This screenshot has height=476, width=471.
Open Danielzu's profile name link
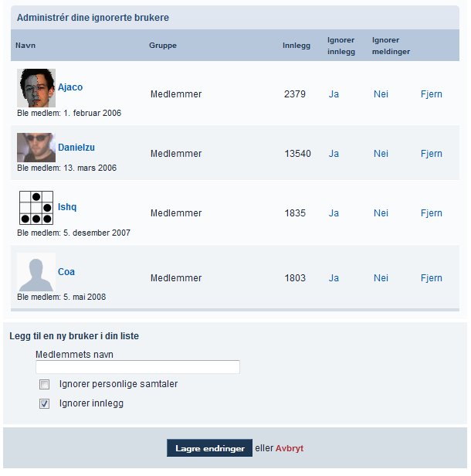[76, 148]
